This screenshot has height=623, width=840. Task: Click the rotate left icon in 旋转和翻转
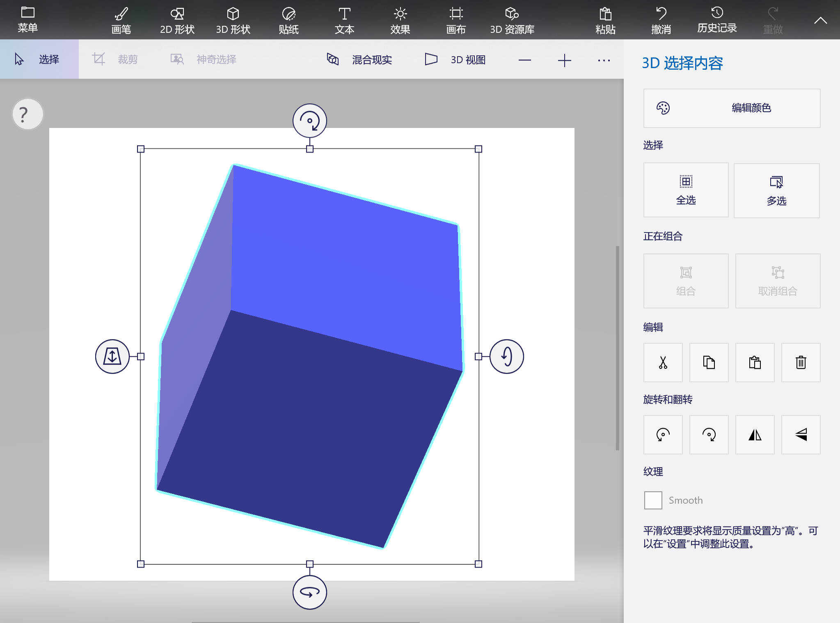[x=663, y=435]
